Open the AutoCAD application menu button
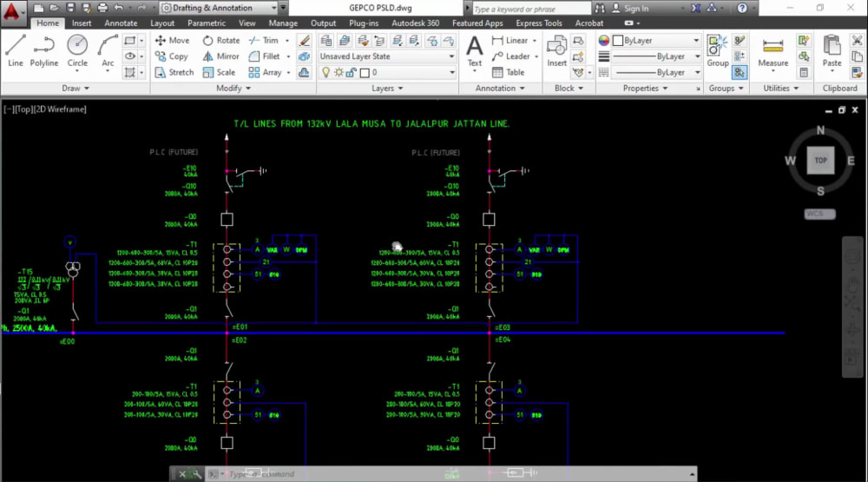Screen dimensions: 868x482 point(12,11)
